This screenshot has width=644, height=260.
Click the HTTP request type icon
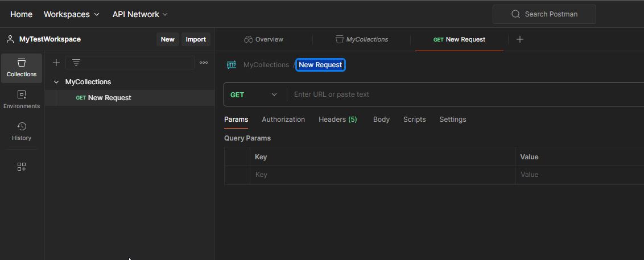pos(232,65)
